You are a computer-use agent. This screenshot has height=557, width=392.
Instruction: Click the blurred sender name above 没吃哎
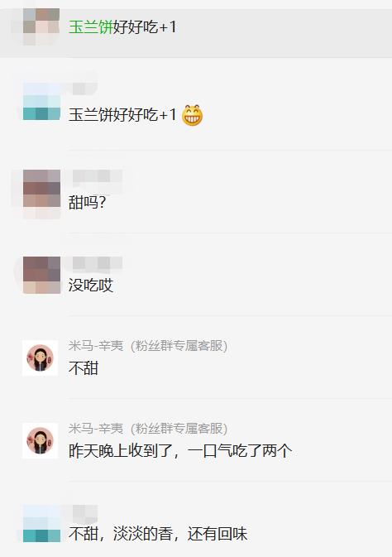point(98,263)
